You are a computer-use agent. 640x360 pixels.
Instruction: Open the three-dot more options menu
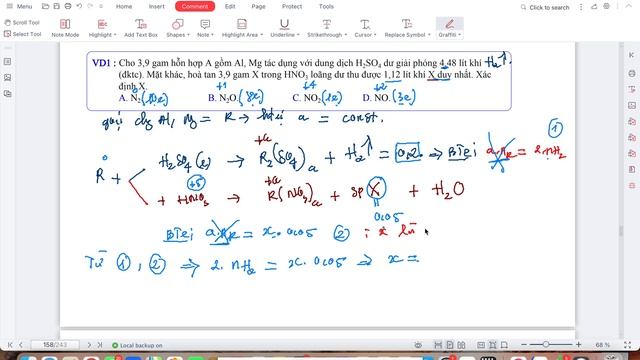(x=581, y=7)
